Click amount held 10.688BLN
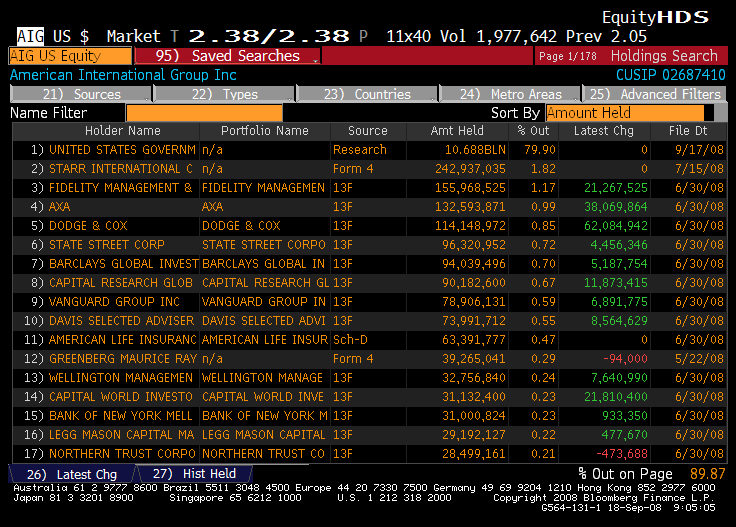736x527 pixels. click(475, 150)
